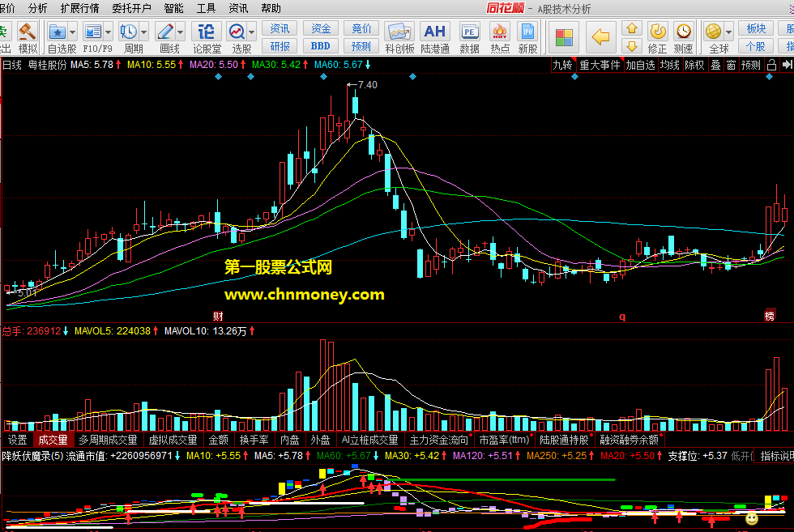
Task: Switch to the 成交量 volume tab
Action: (x=53, y=440)
